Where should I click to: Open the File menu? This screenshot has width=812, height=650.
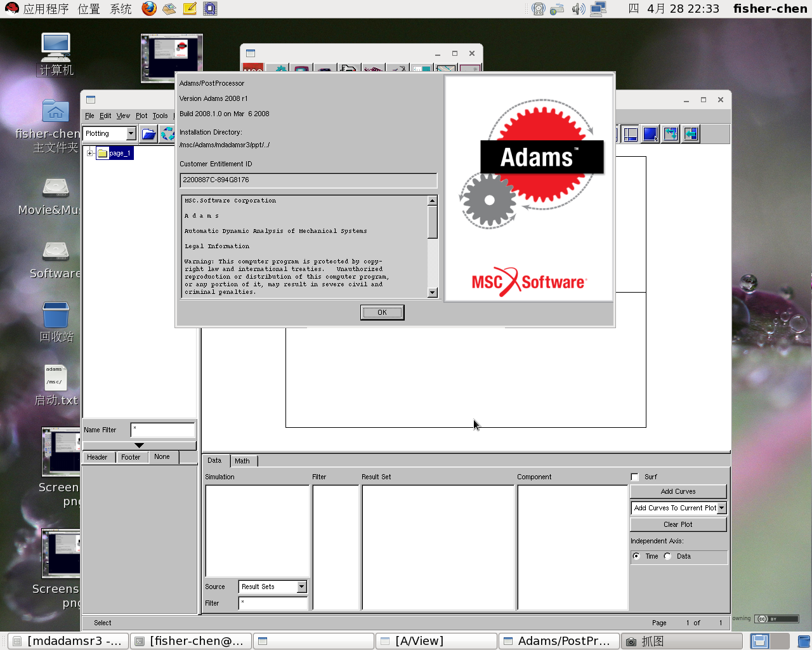tap(89, 116)
